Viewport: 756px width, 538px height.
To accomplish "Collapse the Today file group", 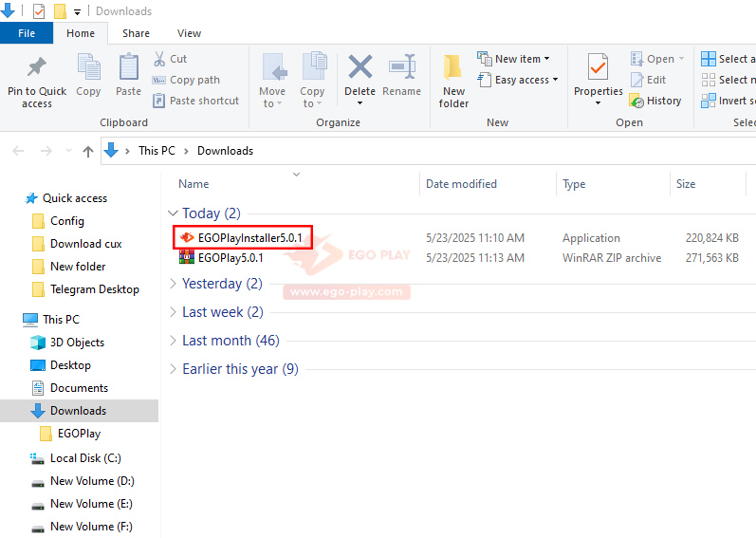I will (x=172, y=213).
